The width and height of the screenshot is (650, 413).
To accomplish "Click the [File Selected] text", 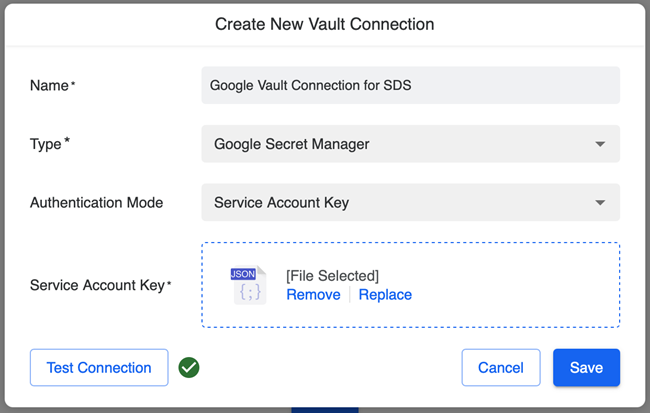I will pyautogui.click(x=332, y=275).
